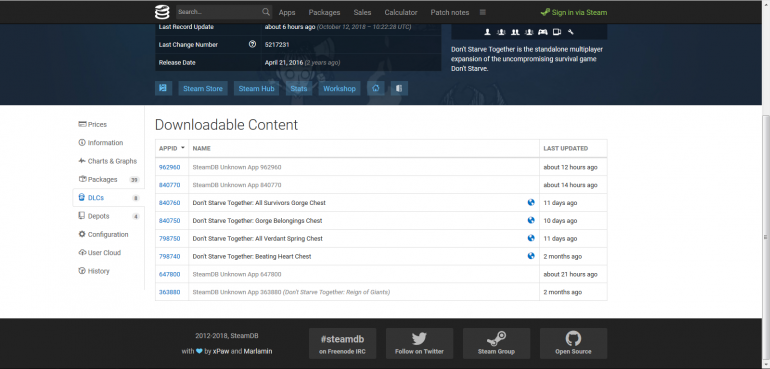Sort by the NAME column header
This screenshot has height=369, width=770.
click(364, 148)
